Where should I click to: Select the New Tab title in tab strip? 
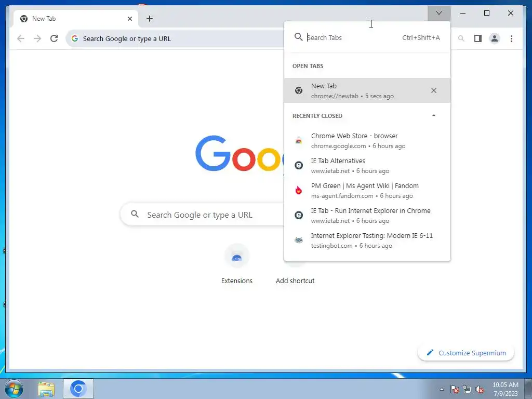coord(44,19)
